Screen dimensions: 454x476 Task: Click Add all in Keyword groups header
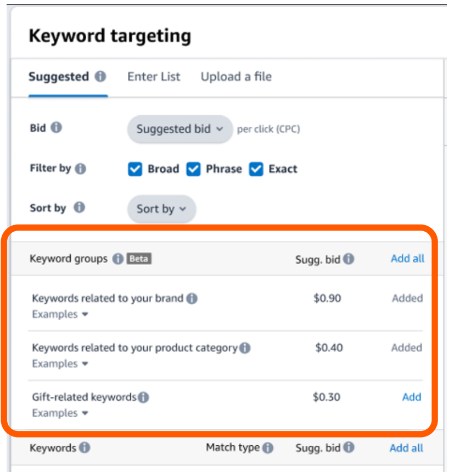(x=407, y=259)
